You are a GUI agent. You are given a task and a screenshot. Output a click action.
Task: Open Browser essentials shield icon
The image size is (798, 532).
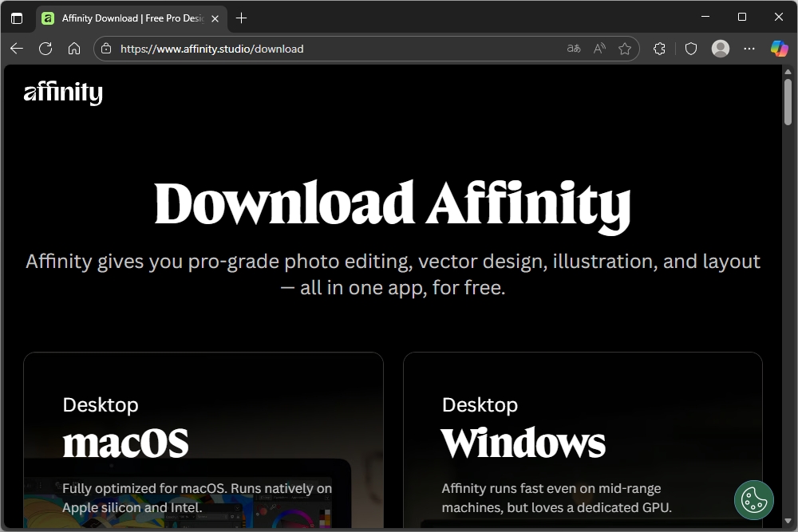pos(690,49)
